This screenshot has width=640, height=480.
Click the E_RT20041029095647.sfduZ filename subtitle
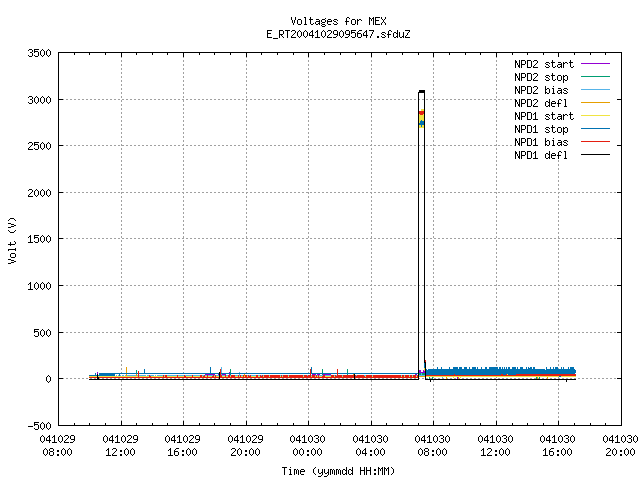(x=338, y=34)
